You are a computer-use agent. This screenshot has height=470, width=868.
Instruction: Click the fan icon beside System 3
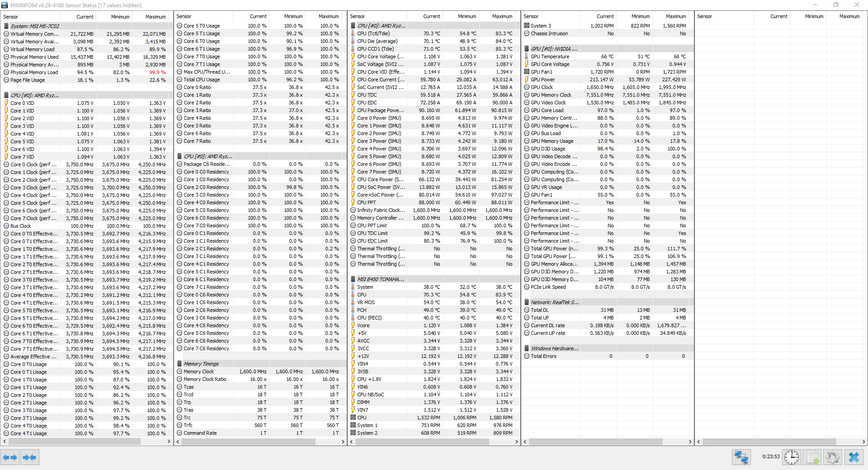click(527, 26)
